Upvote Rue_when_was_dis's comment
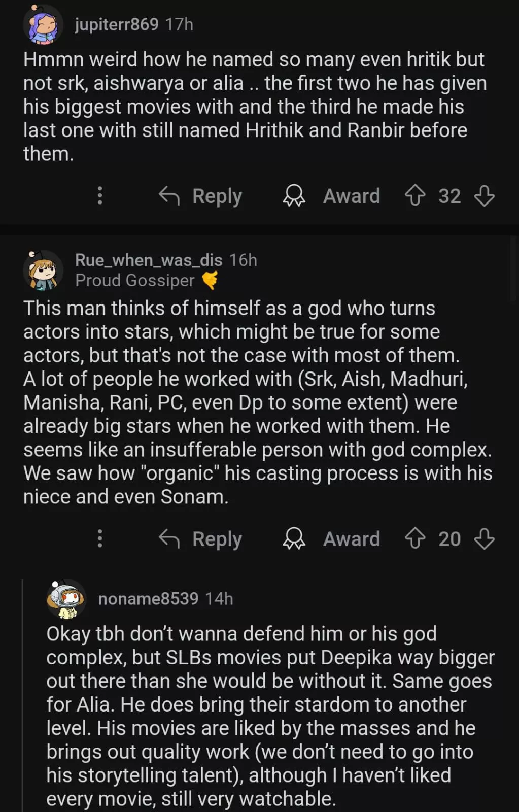 [x=415, y=539]
